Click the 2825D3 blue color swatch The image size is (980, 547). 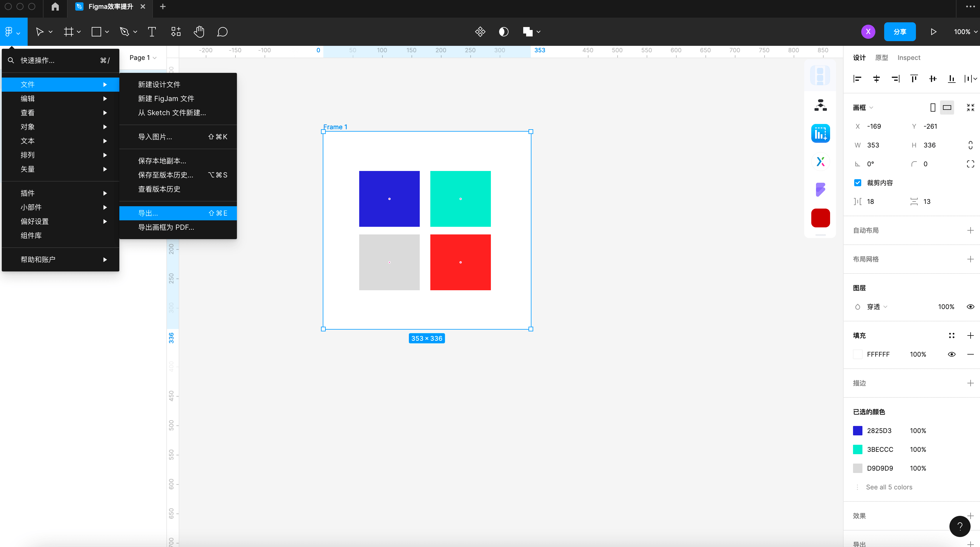[x=857, y=431]
